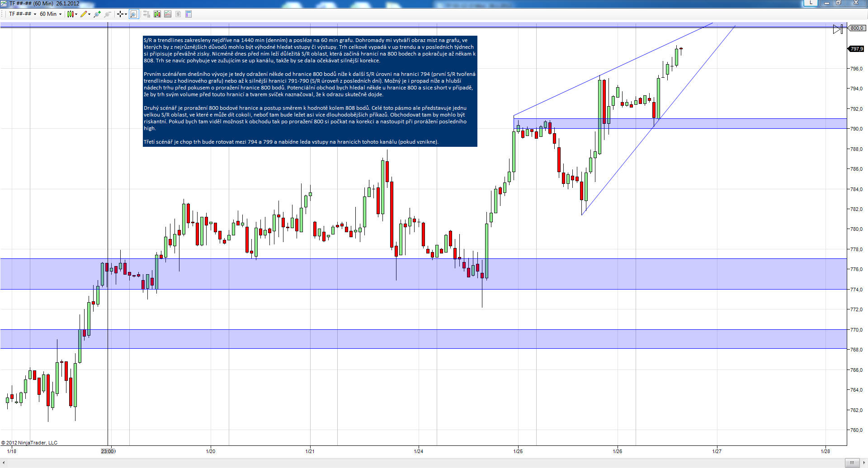Click the 760,0 price axis label
Viewport: 868px width, 468px height.
click(x=857, y=430)
